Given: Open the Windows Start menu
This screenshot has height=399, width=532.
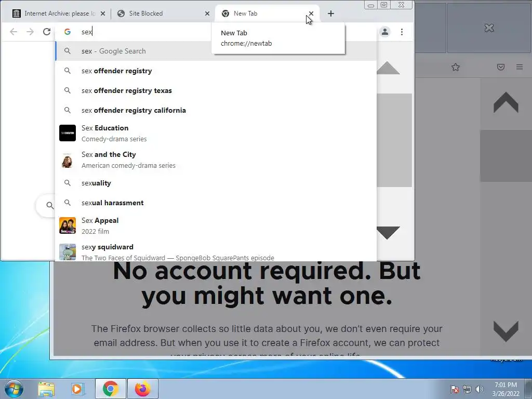Looking at the screenshot, I should coord(14,389).
